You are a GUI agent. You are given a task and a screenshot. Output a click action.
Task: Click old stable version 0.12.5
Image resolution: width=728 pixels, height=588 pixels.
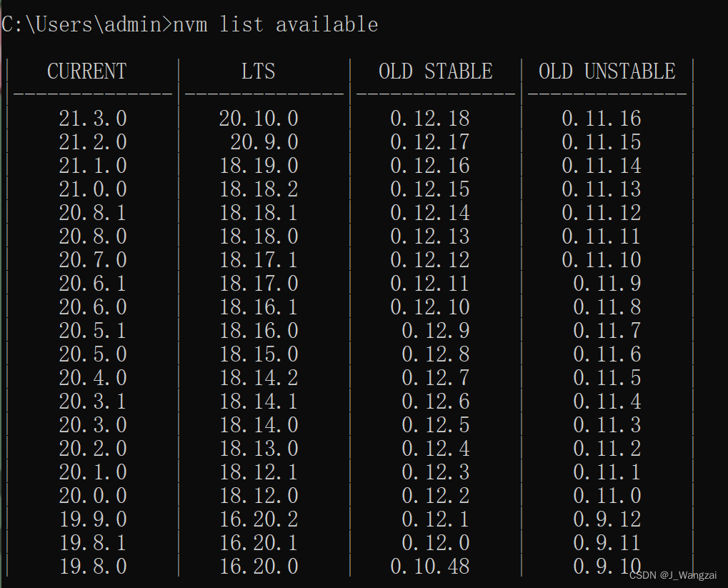436,425
